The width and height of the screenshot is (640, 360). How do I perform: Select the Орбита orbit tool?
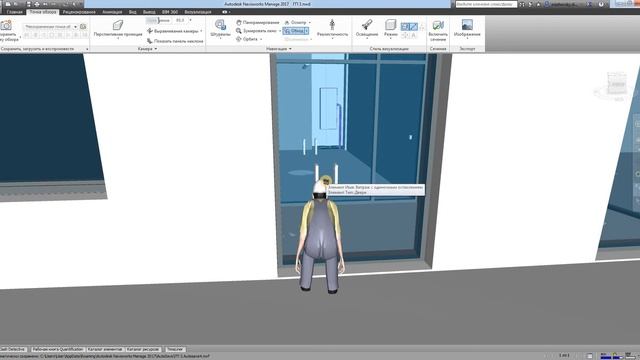[247, 39]
